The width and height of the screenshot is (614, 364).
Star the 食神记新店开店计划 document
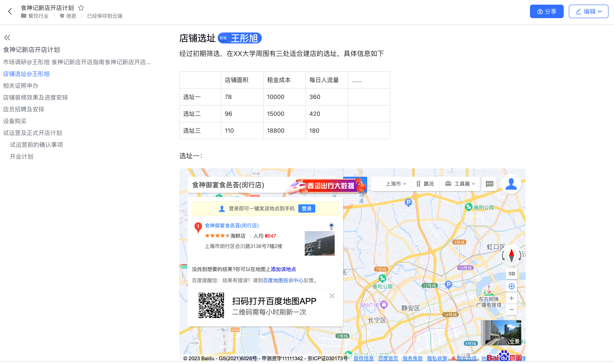81,8
